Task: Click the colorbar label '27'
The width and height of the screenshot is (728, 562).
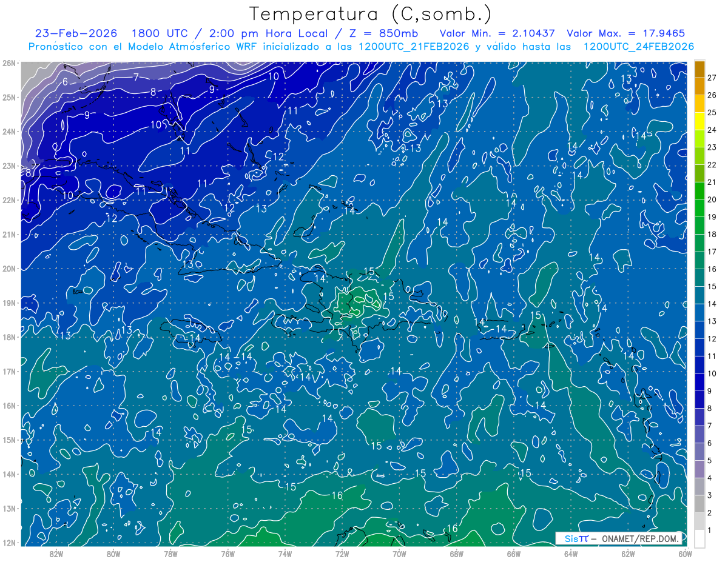Action: (x=712, y=77)
